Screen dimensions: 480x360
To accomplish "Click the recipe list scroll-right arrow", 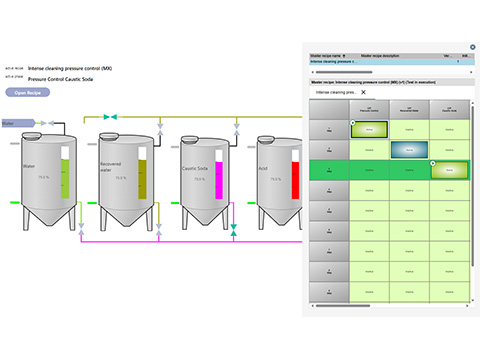I will click(471, 72).
